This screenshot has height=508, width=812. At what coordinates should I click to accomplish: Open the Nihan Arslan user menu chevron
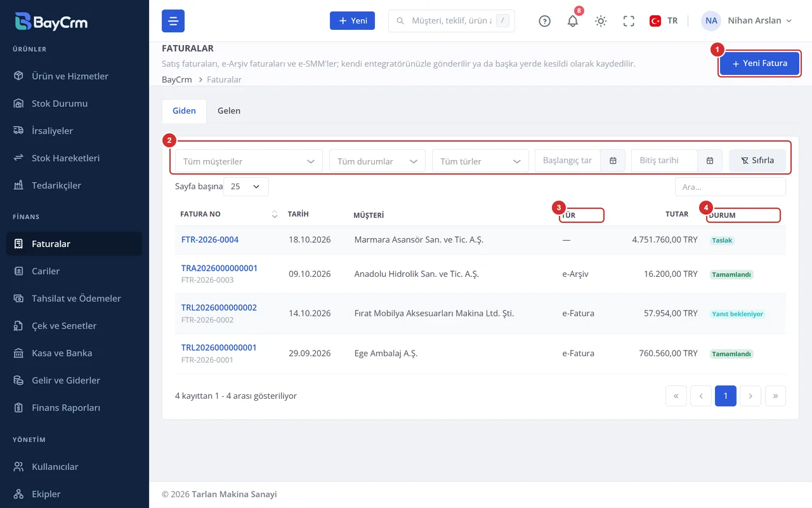tap(789, 21)
